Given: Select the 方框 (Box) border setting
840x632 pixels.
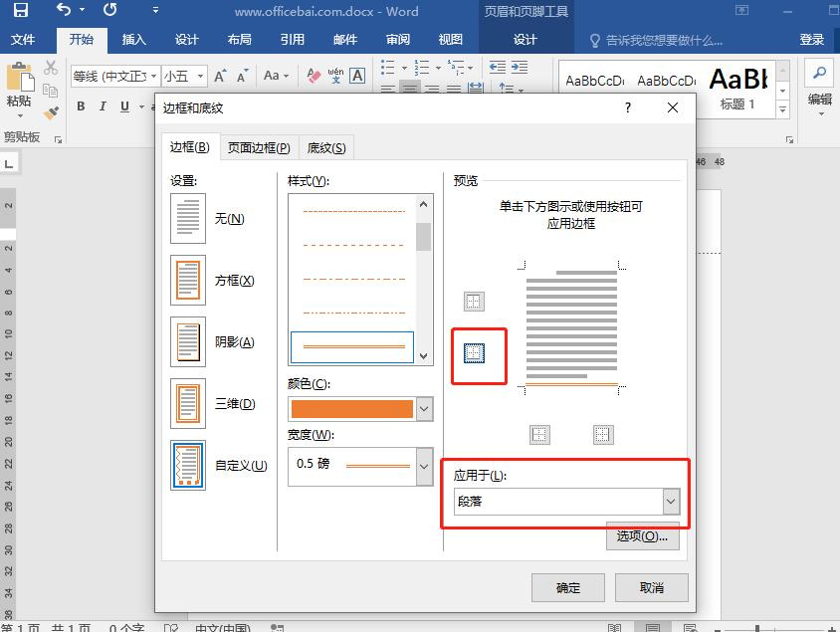Looking at the screenshot, I should coord(187,280).
